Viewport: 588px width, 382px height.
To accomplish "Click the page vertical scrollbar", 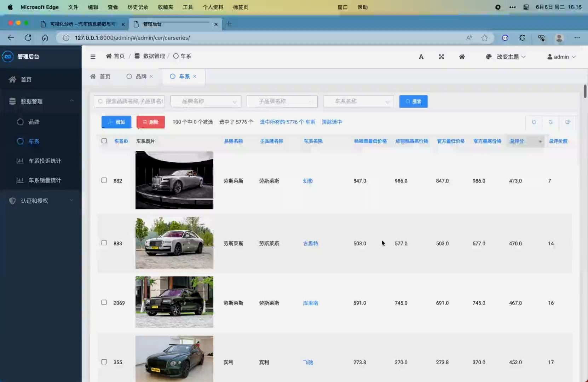I will [585, 91].
